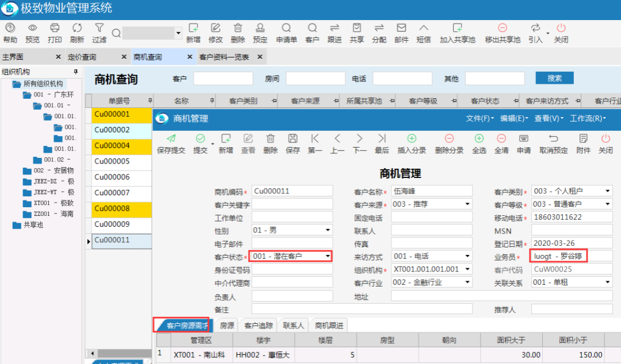Click the 打印 printer icon

(55, 28)
